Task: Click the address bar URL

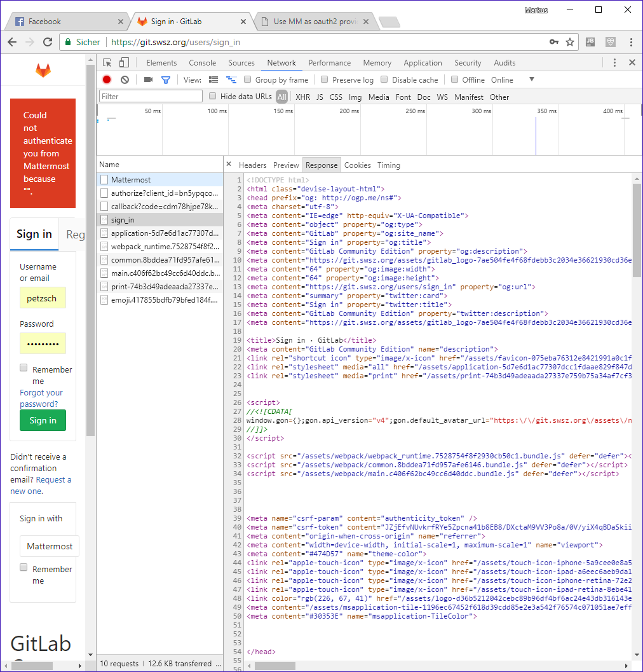Action: click(175, 42)
